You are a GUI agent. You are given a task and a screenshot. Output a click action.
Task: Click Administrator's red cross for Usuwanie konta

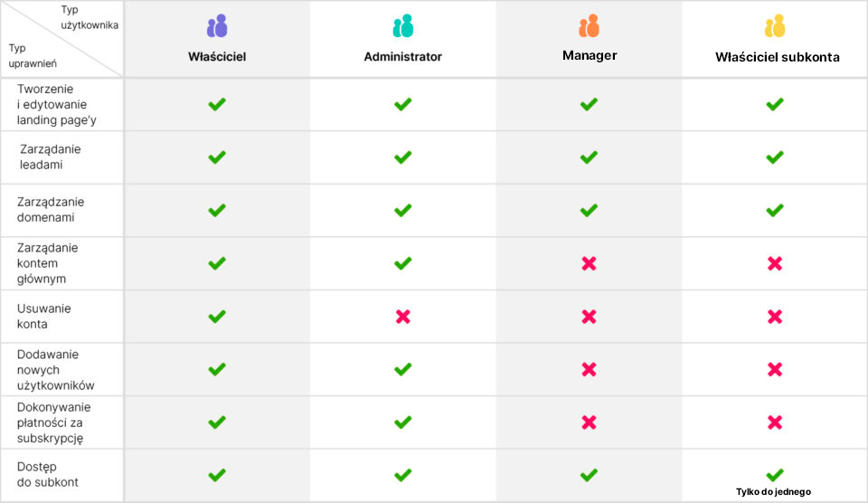403,317
